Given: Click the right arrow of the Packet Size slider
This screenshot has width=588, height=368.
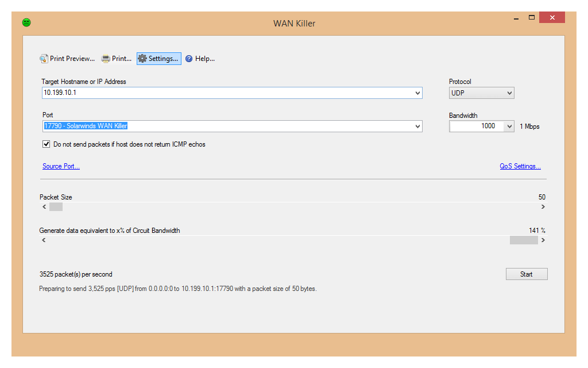Looking at the screenshot, I should click(x=542, y=206).
